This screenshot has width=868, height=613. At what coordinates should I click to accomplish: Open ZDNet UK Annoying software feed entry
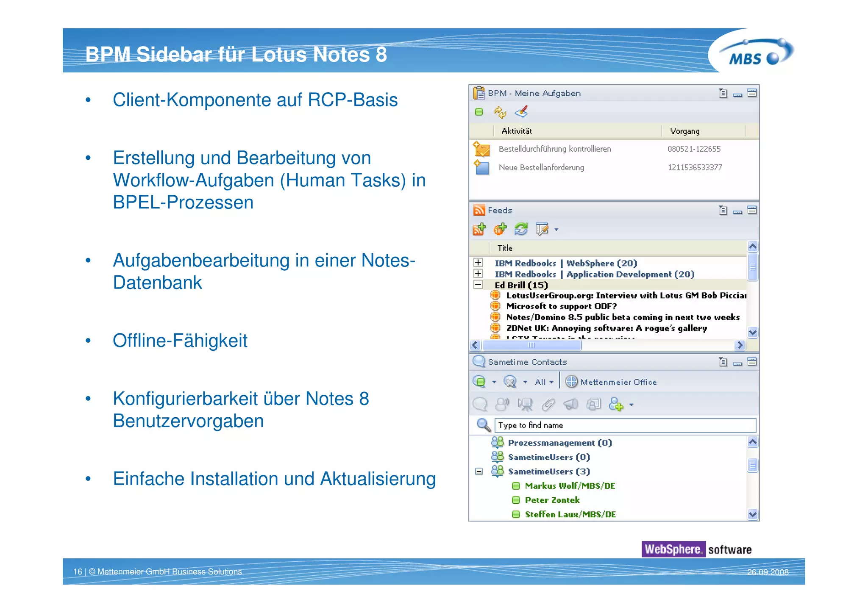click(x=606, y=328)
